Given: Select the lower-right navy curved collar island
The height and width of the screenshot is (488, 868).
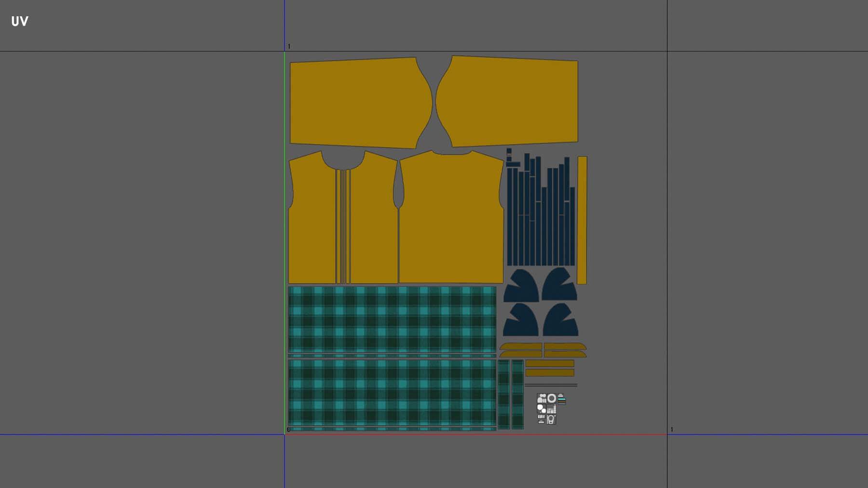Looking at the screenshot, I should point(560,320).
